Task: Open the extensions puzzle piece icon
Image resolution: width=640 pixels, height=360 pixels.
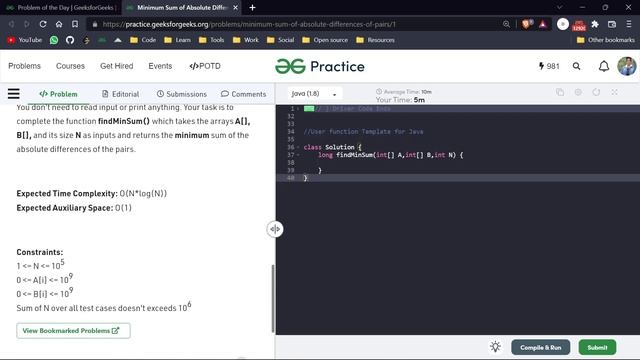Action: coord(595,24)
